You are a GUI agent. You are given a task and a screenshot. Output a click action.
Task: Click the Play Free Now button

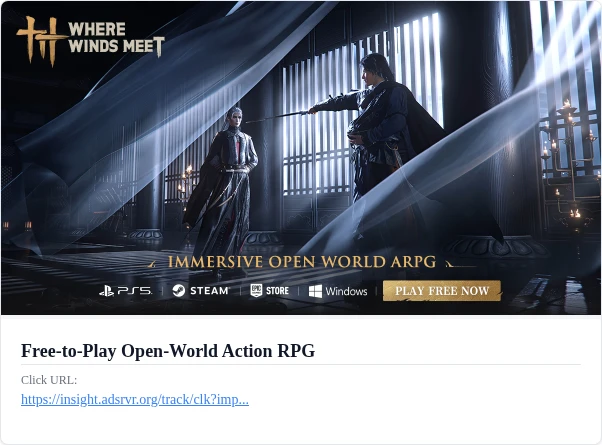pos(442,291)
